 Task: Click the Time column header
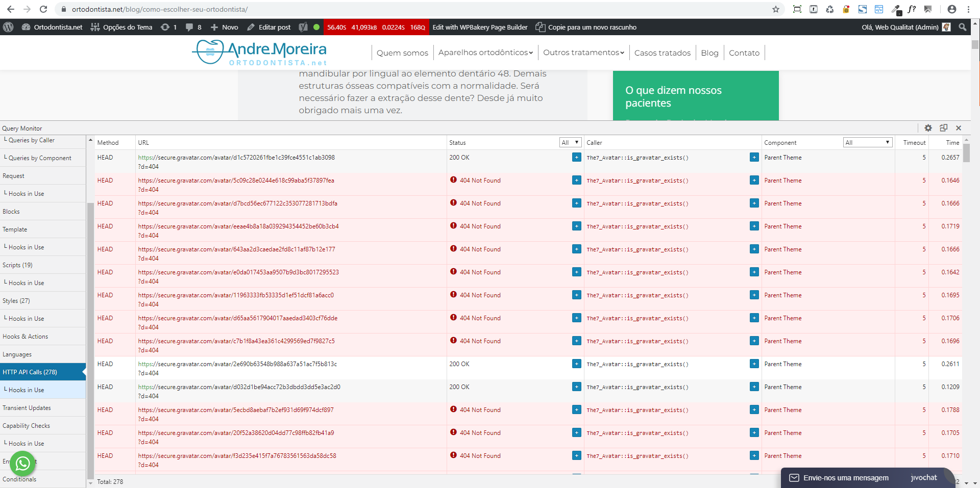pos(952,143)
